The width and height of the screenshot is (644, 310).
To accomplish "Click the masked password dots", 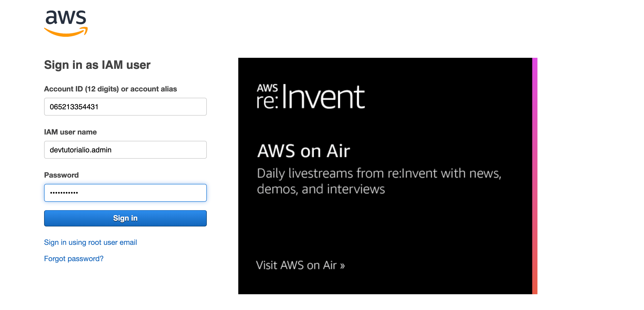I will pos(65,193).
